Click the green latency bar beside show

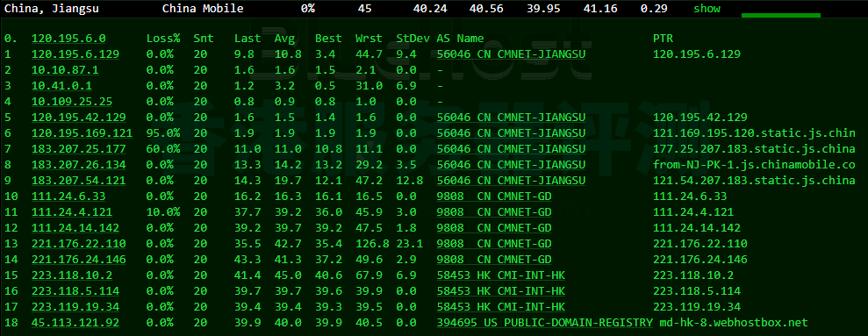781,16
